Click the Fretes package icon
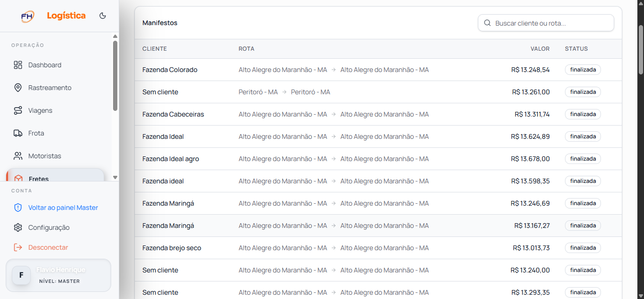 coord(18,179)
